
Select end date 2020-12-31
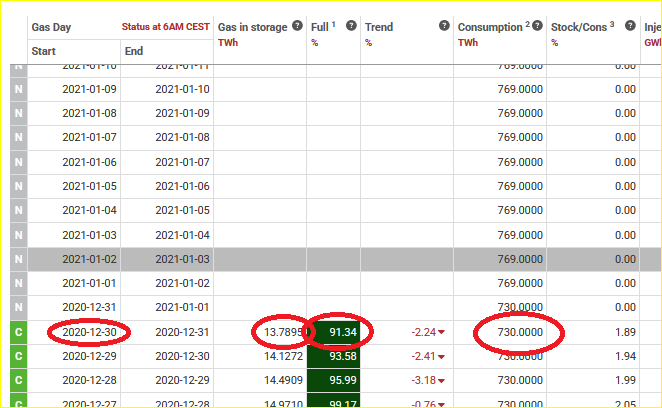[182, 332]
